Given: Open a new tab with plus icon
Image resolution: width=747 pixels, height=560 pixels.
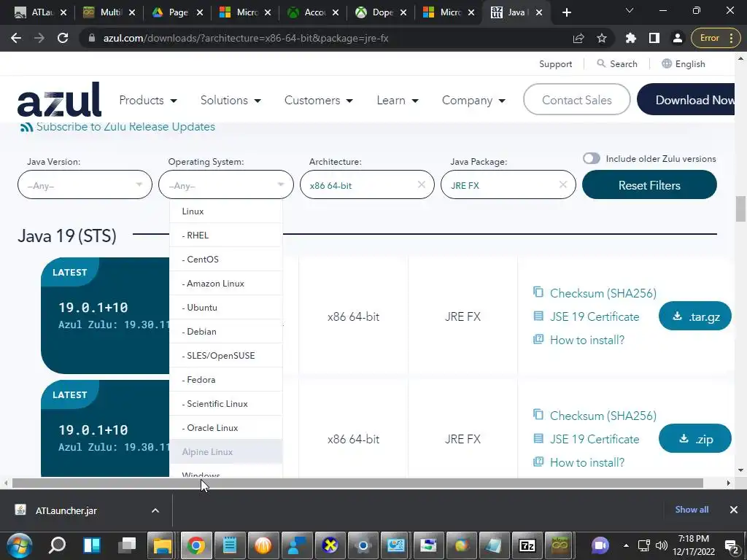Looking at the screenshot, I should tap(566, 12).
